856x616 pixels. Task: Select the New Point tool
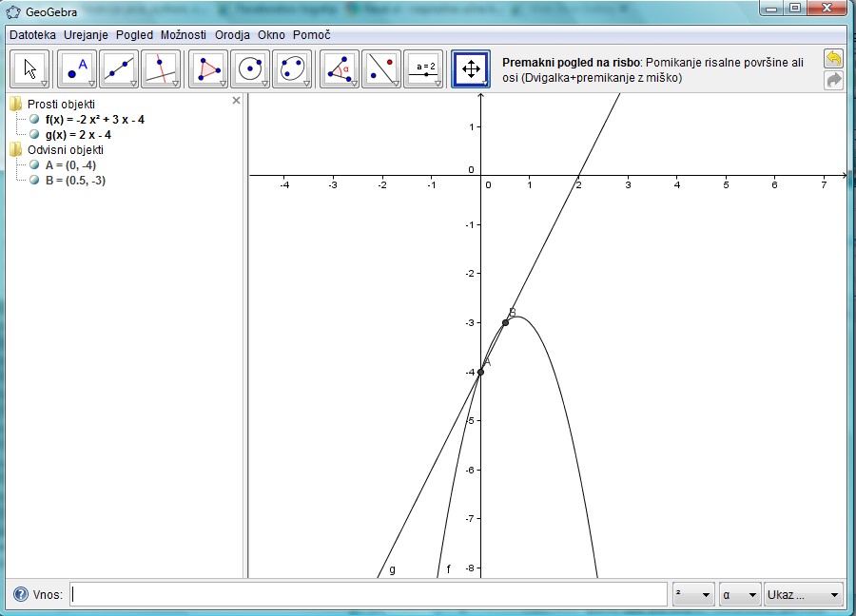click(77, 69)
